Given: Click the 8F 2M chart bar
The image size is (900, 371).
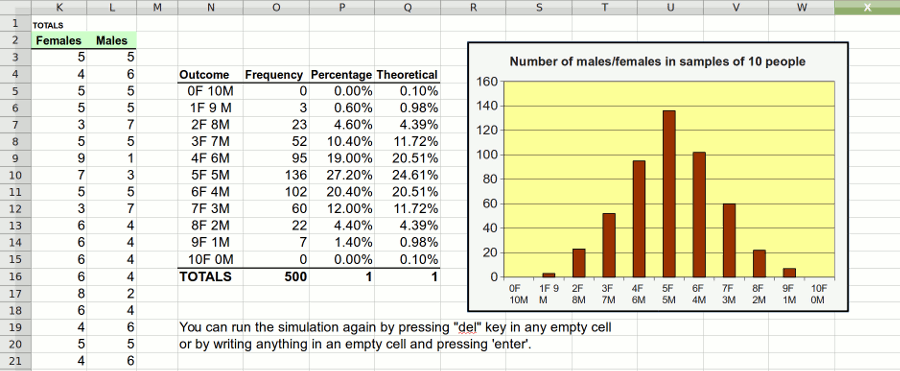Looking at the screenshot, I should [x=759, y=263].
